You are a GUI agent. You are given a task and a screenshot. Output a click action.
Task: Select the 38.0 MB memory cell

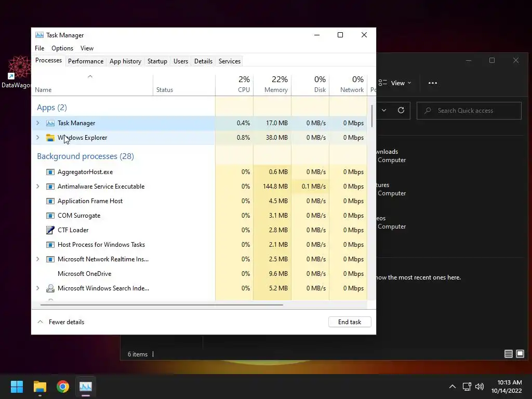click(272, 137)
